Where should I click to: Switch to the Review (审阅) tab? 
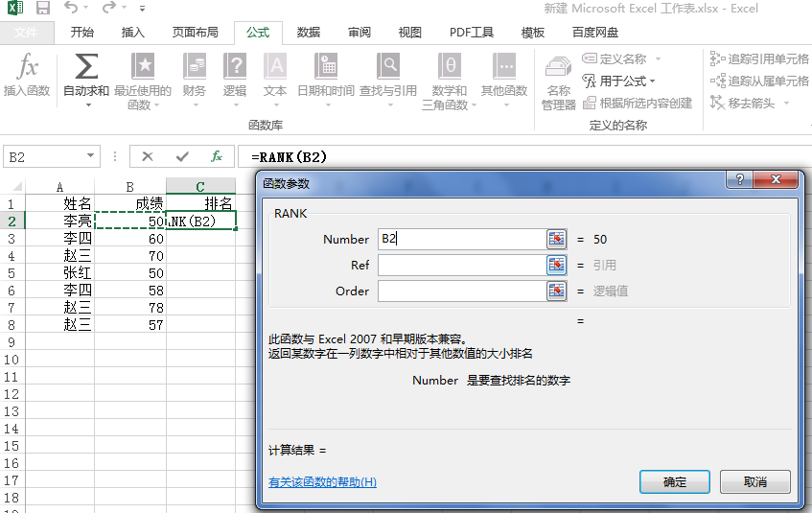click(x=359, y=33)
